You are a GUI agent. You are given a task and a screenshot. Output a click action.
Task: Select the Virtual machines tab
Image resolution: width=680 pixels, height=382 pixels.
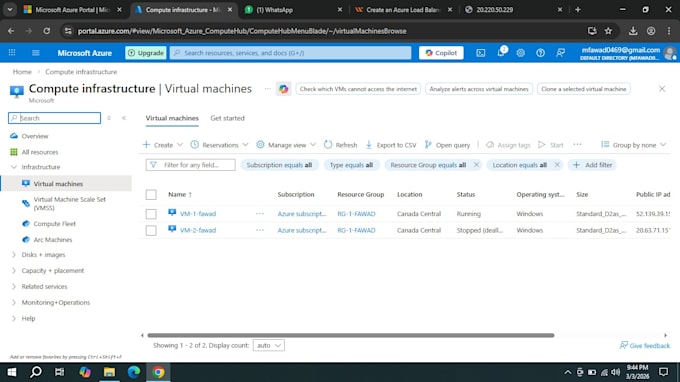click(x=172, y=118)
